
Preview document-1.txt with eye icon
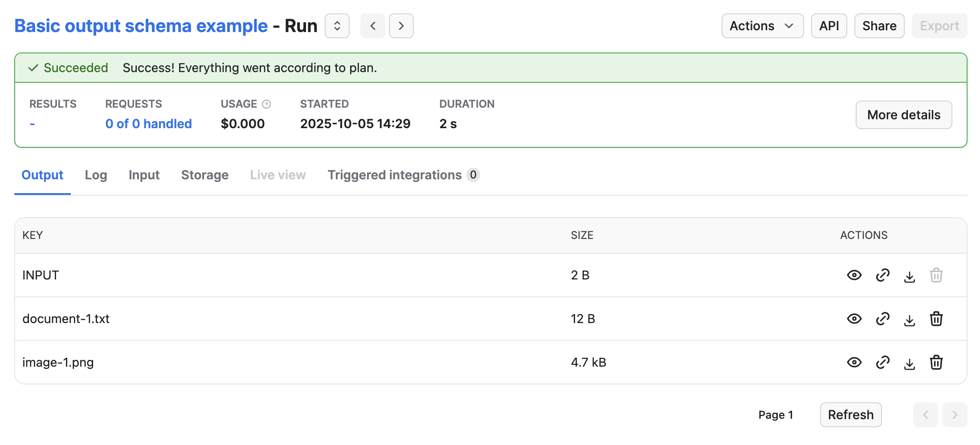(854, 319)
